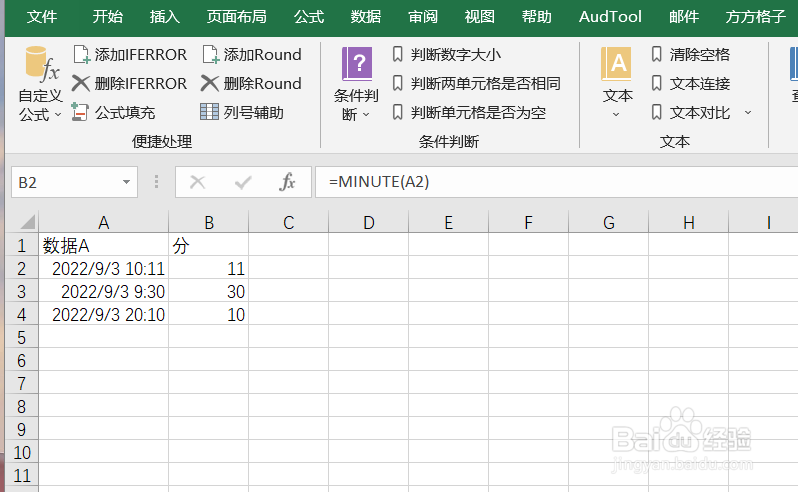
Task: Choose 判断两单元格是否相同 item
Action: [x=477, y=83]
